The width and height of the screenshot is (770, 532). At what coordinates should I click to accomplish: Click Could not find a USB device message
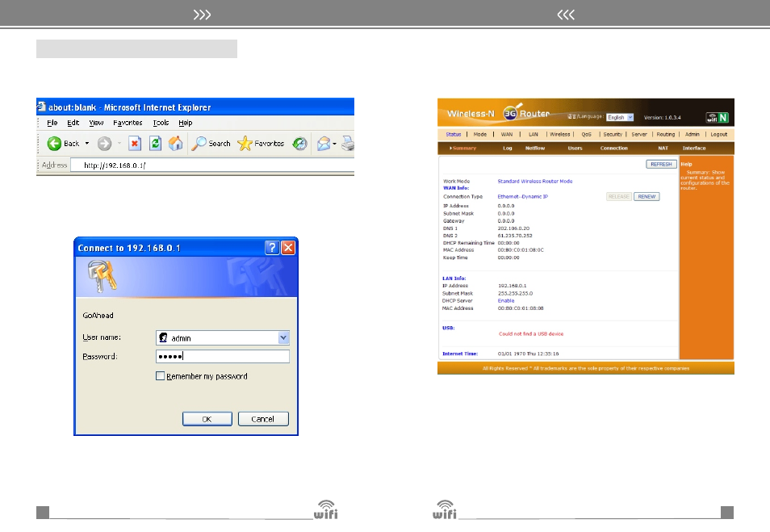531,333
